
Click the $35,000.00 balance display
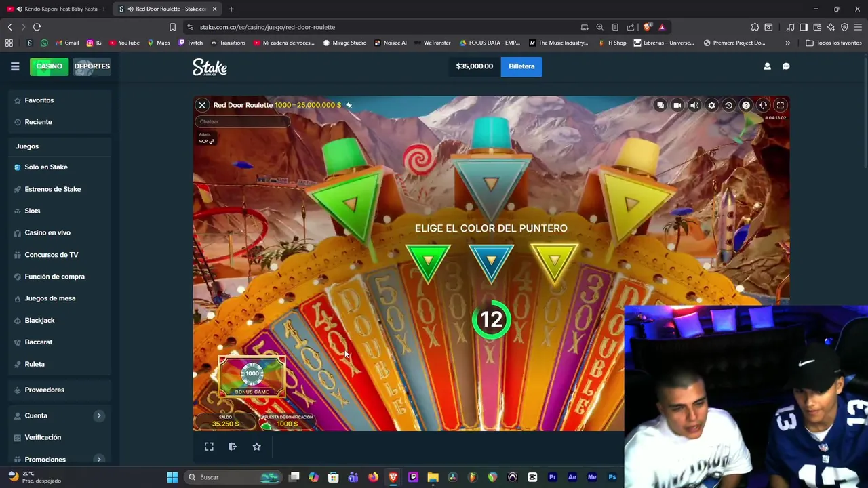click(x=474, y=66)
